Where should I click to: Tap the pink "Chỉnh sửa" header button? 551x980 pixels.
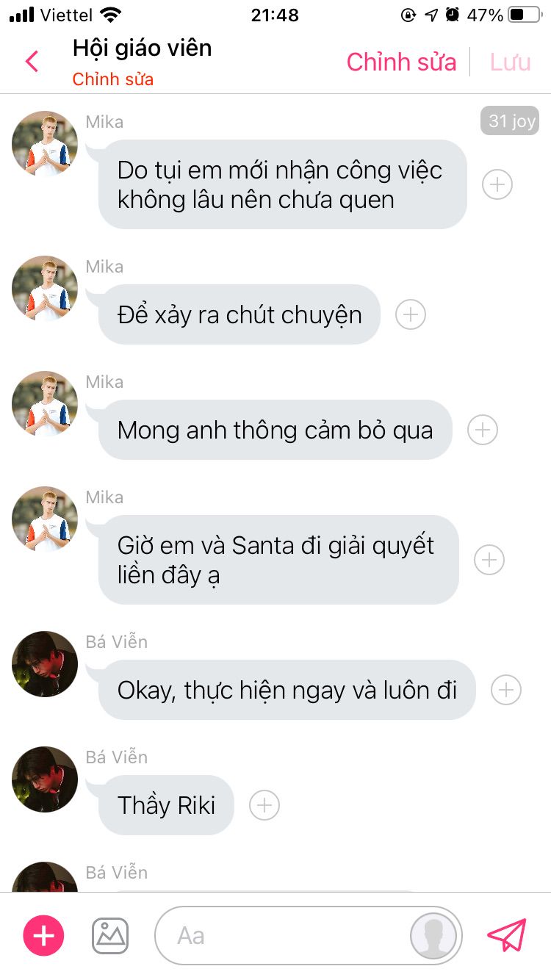(x=402, y=62)
